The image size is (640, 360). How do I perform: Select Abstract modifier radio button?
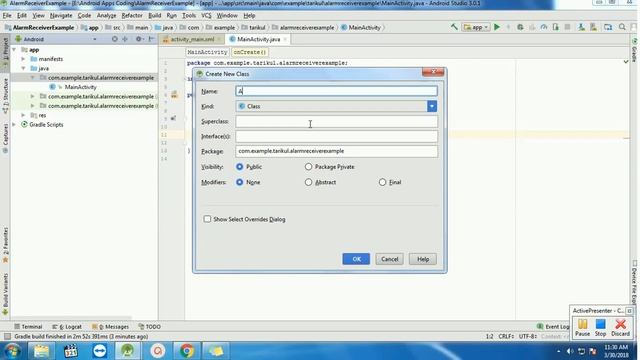(309, 182)
